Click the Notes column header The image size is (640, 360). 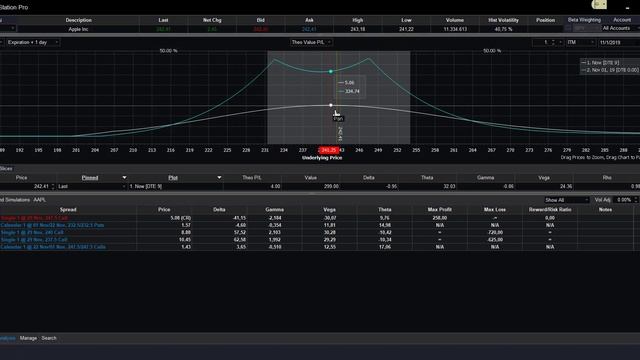pyautogui.click(x=605, y=210)
